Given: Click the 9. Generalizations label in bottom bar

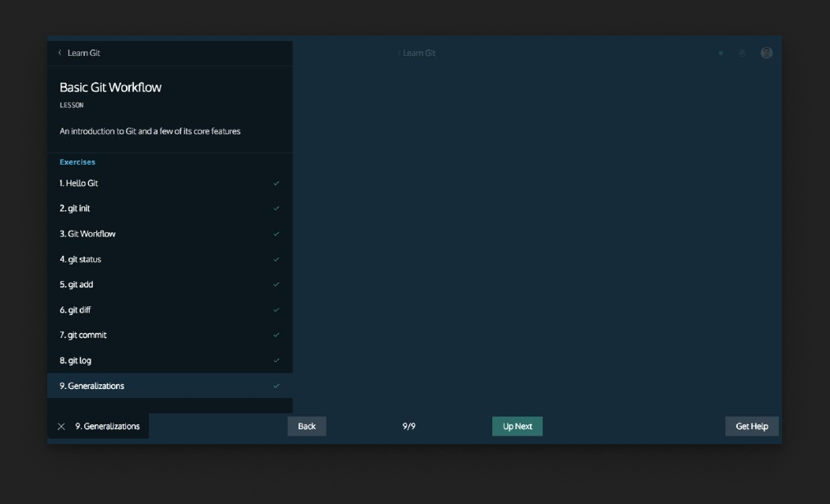Looking at the screenshot, I should (107, 426).
